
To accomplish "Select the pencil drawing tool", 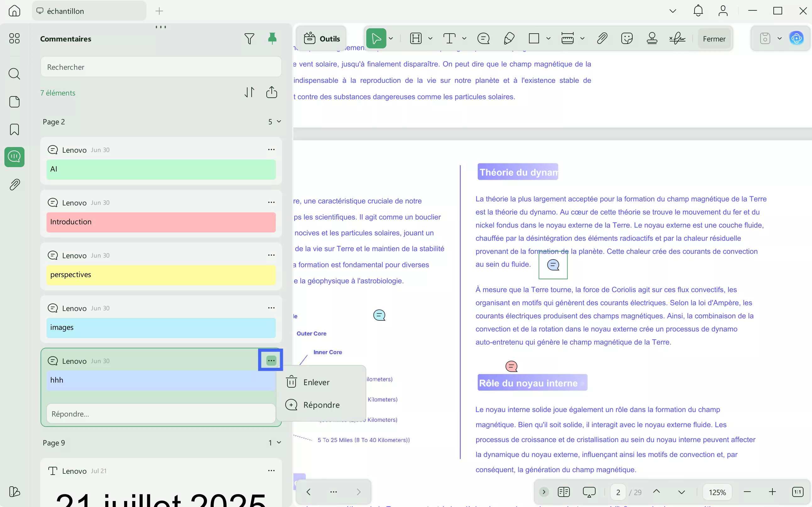I will 509,39.
